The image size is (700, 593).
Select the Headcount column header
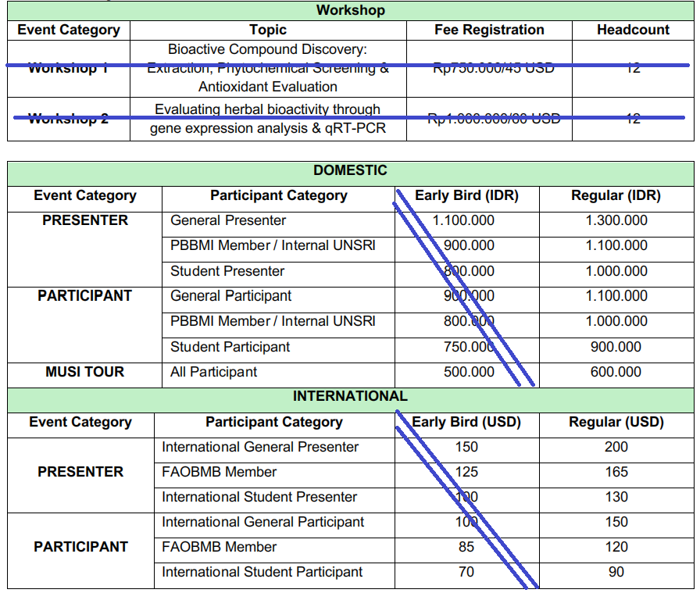(x=633, y=30)
